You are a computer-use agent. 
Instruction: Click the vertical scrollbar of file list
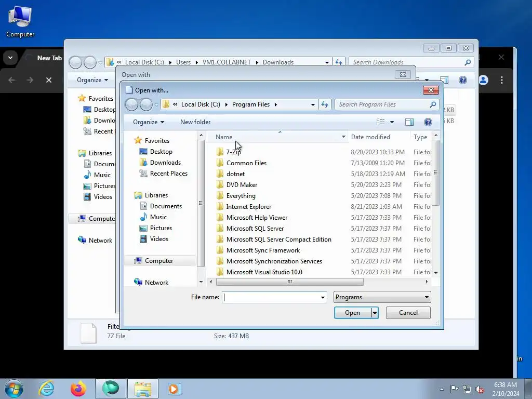point(436,173)
